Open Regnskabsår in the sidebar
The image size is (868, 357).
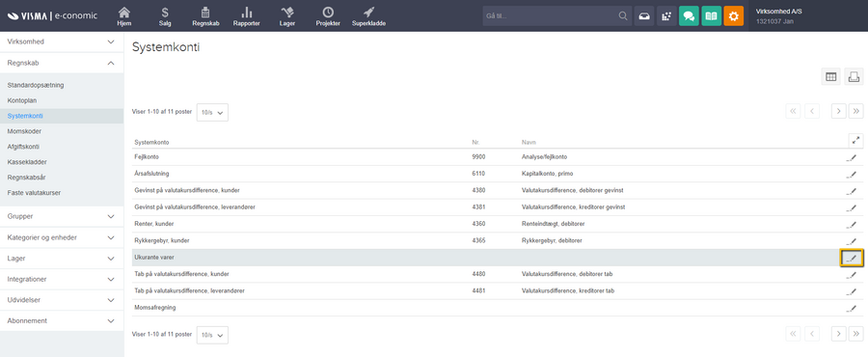(27, 178)
